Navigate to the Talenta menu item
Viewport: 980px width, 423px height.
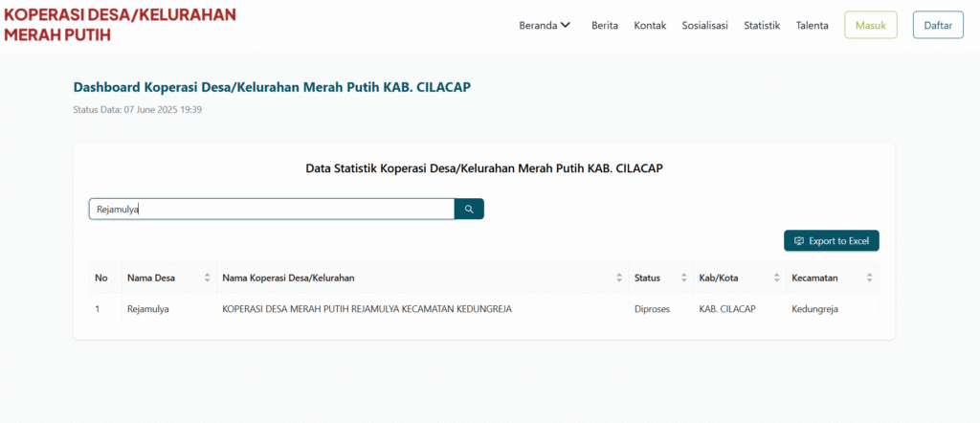813,26
